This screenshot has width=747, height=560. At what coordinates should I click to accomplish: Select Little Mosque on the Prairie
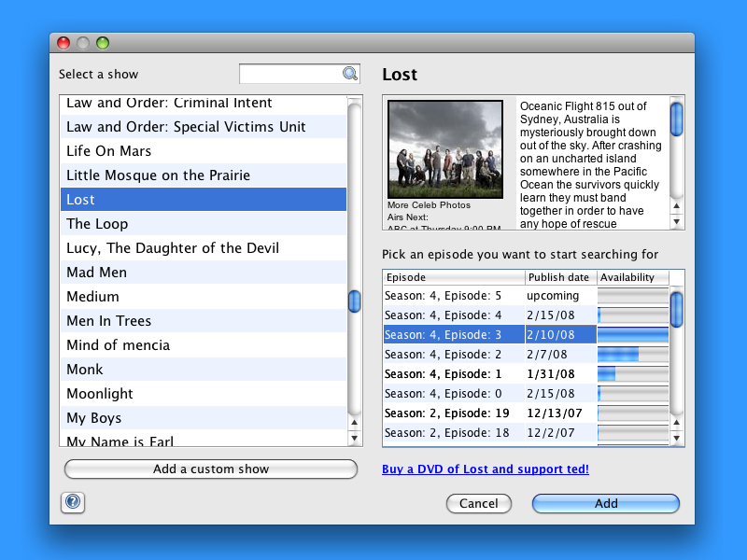tap(204, 175)
